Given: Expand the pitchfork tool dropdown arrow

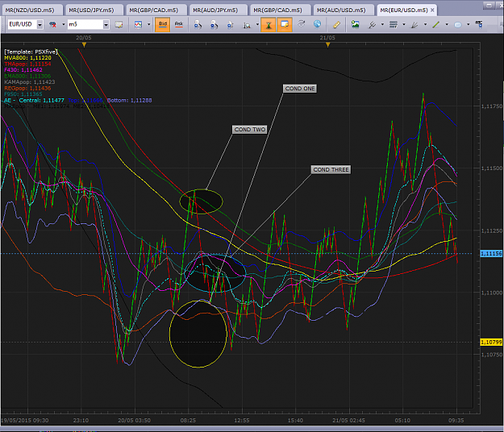Looking at the screenshot, I should pyautogui.click(x=382, y=24).
